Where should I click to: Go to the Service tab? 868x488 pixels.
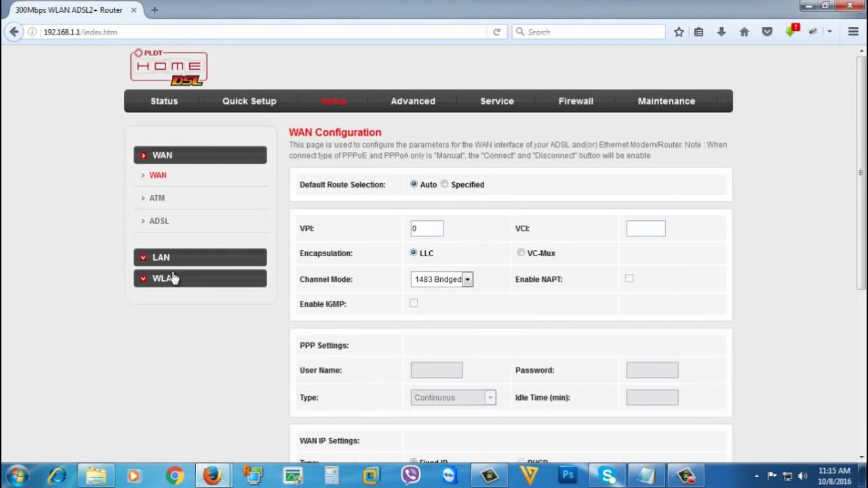[497, 101]
